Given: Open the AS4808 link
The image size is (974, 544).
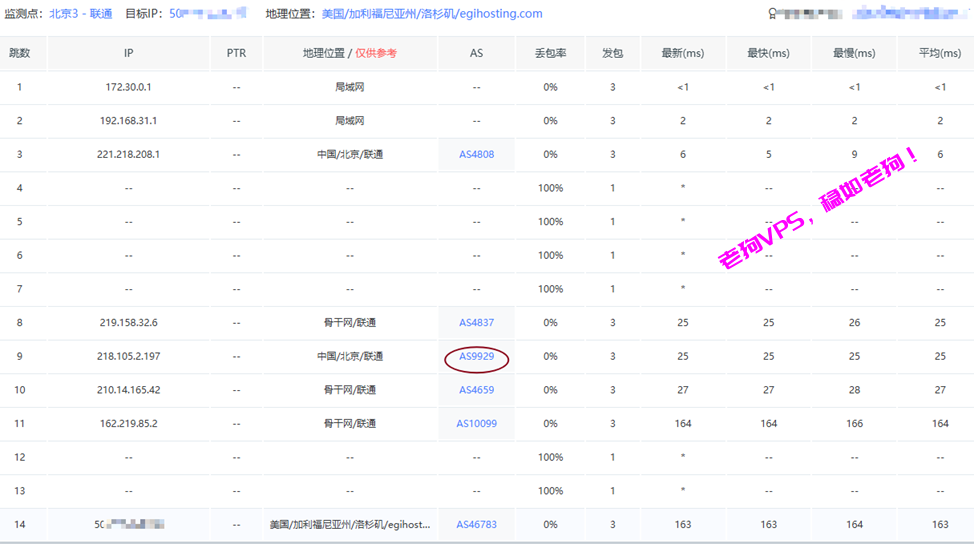Looking at the screenshot, I should tap(476, 155).
